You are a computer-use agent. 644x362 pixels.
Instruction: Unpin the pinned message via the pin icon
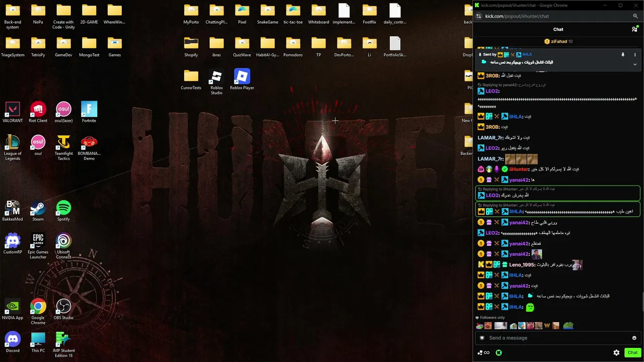click(x=623, y=54)
